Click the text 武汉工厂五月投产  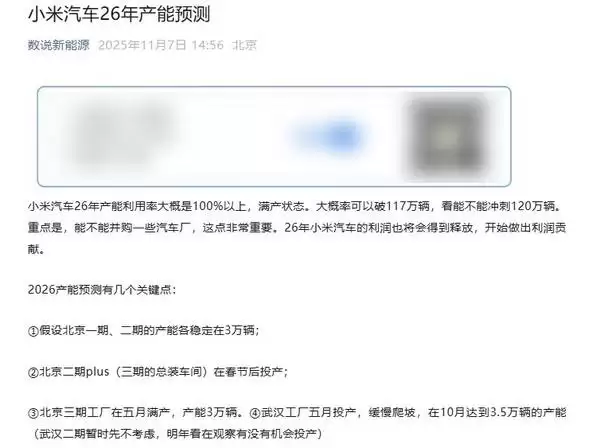(309, 413)
